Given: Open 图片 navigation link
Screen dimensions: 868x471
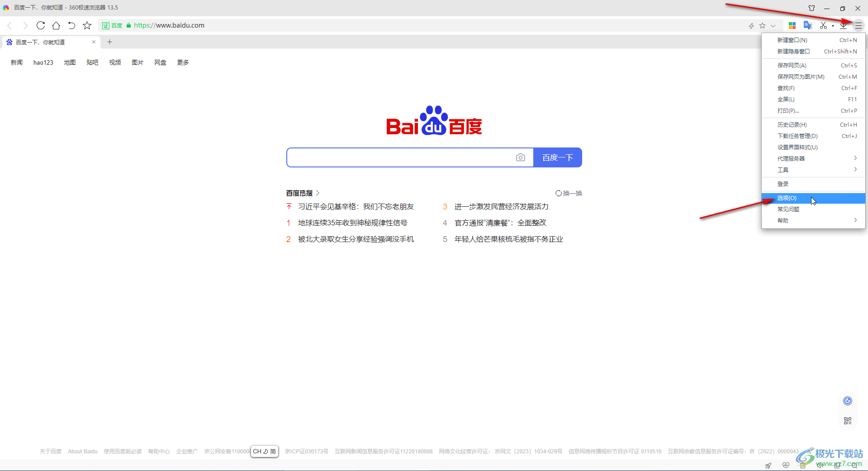Looking at the screenshot, I should [138, 62].
